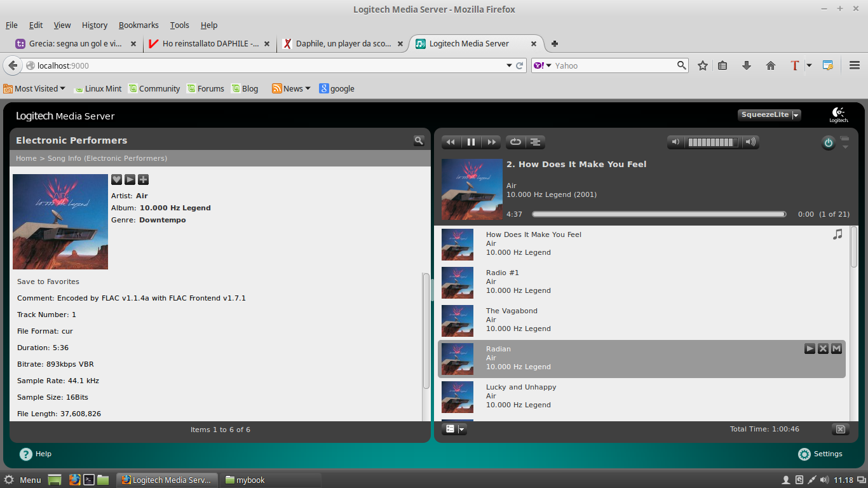The width and height of the screenshot is (868, 488).
Task: Go to Home in the breadcrumb
Action: click(26, 158)
